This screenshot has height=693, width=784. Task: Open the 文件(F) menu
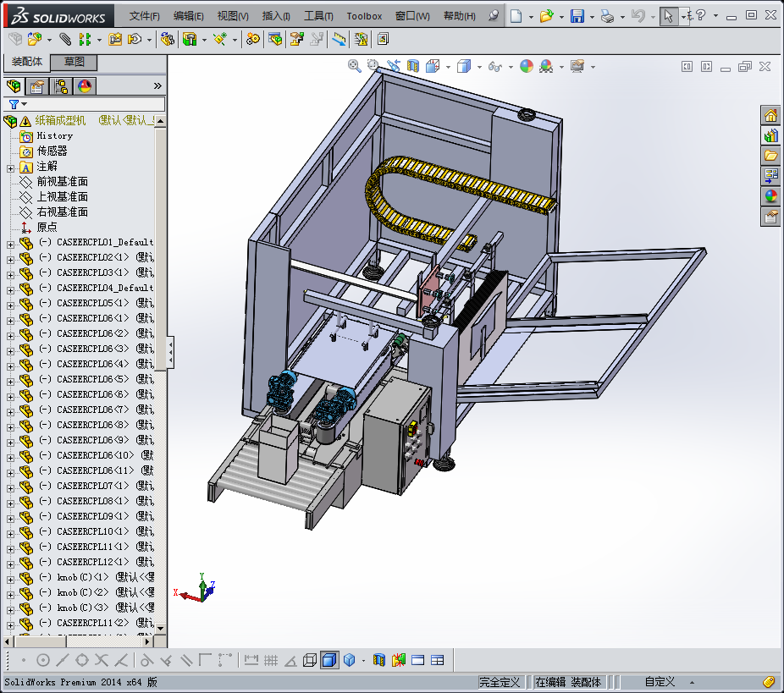145,16
